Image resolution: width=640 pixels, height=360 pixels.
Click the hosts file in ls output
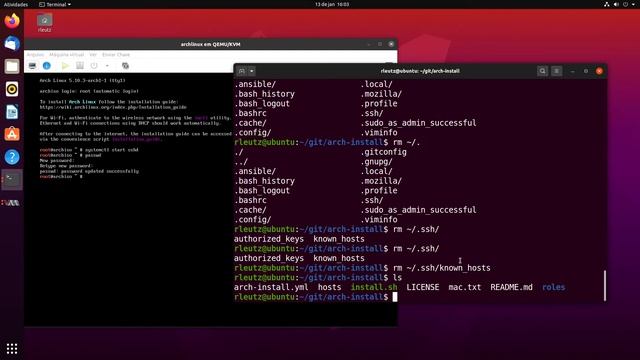pyautogui.click(x=329, y=287)
